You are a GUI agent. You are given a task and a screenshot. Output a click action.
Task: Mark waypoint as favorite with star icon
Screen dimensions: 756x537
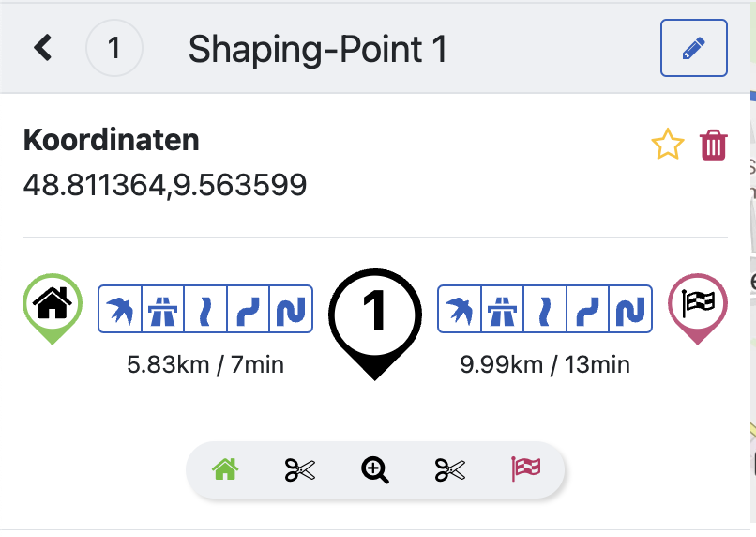(x=667, y=146)
